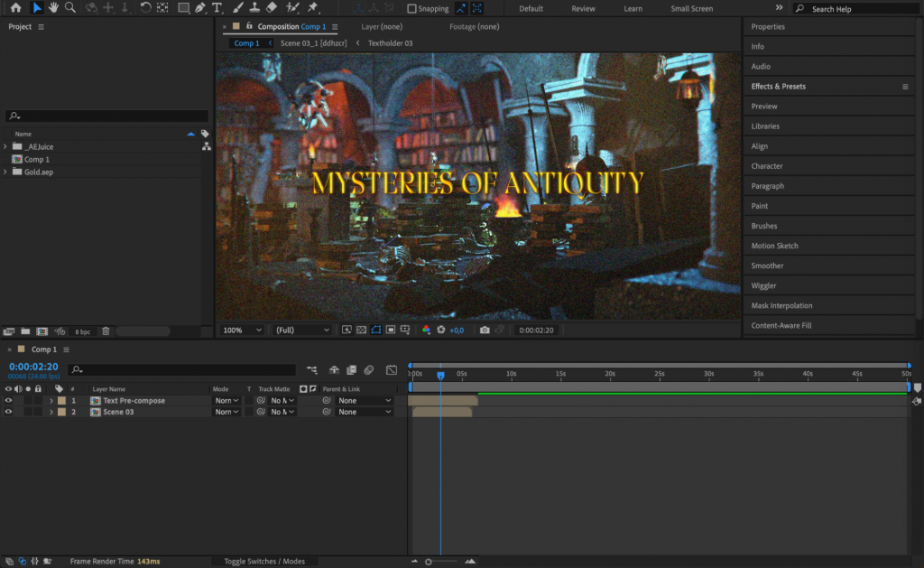924x568 pixels.
Task: Open the 100% magnification dropdown
Action: pyautogui.click(x=242, y=330)
